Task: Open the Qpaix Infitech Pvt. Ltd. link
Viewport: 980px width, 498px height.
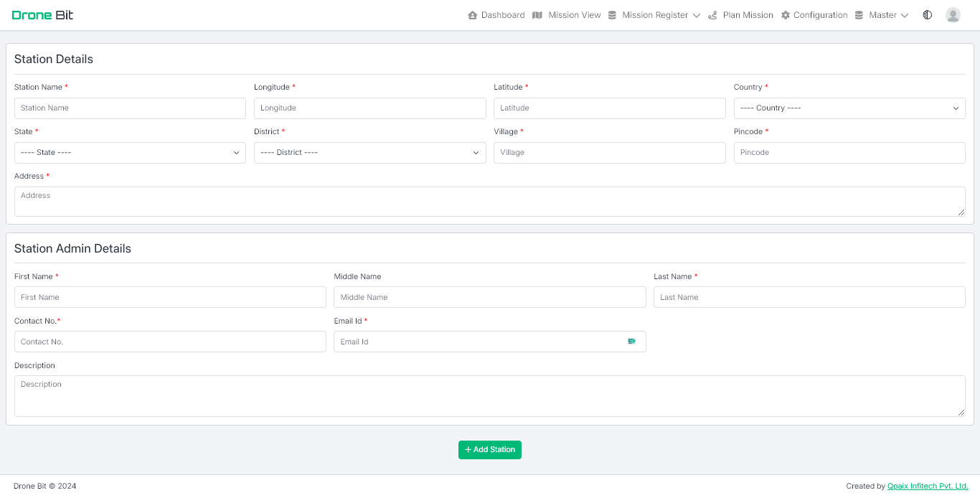Action: pos(927,487)
